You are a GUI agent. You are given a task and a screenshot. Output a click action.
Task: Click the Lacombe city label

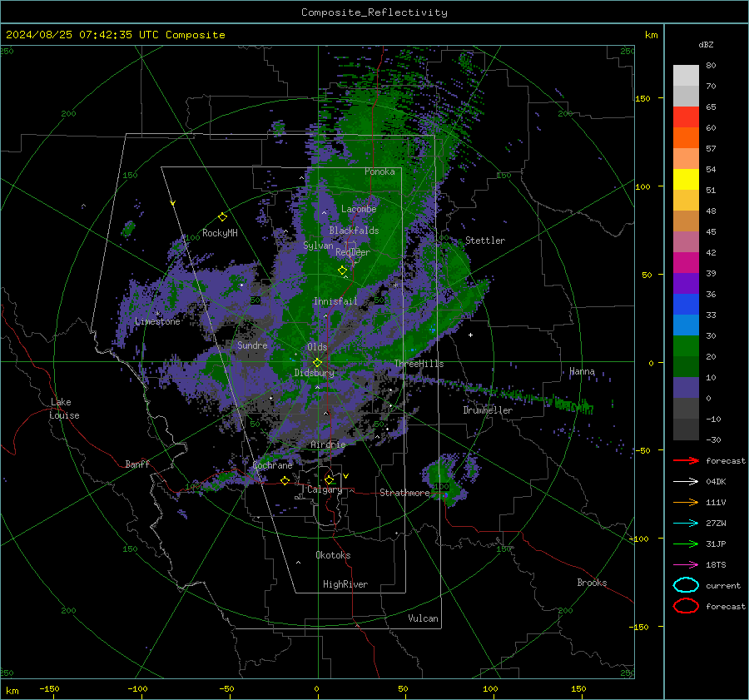point(359,209)
